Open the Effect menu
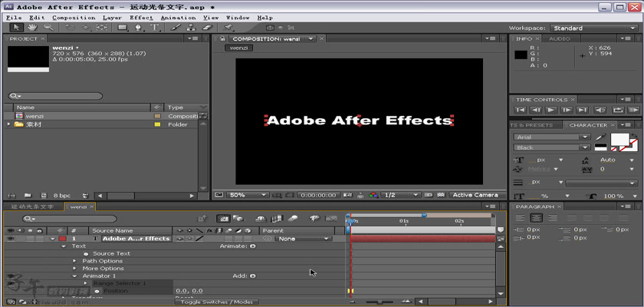Image resolution: width=644 pixels, height=307 pixels. (141, 18)
